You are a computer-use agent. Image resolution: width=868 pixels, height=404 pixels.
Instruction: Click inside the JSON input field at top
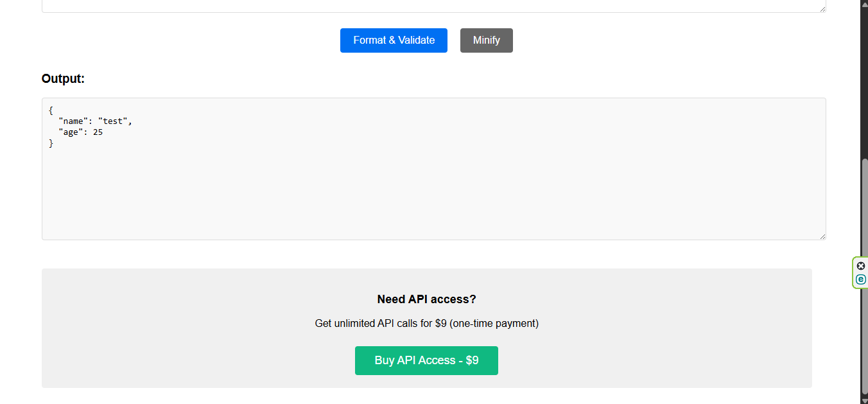[x=385, y=5]
